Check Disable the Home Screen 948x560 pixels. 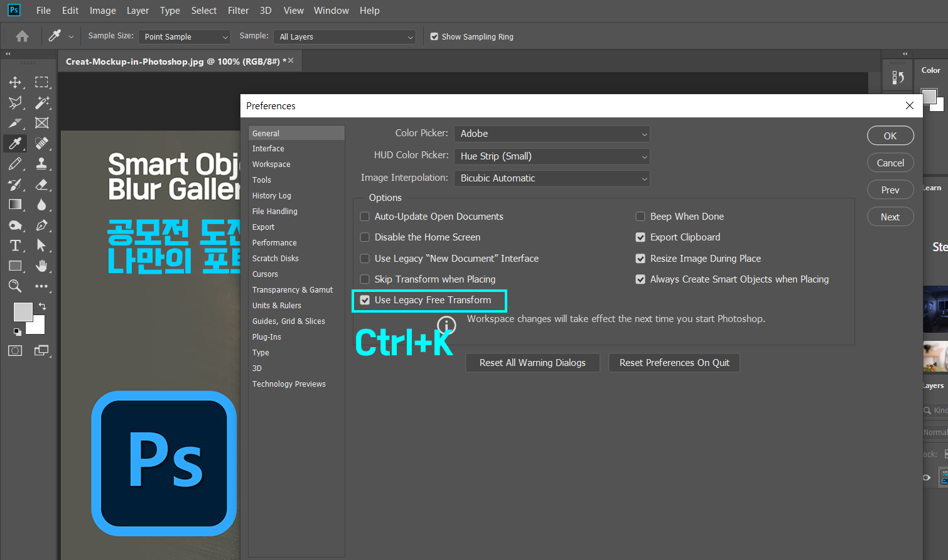point(365,237)
